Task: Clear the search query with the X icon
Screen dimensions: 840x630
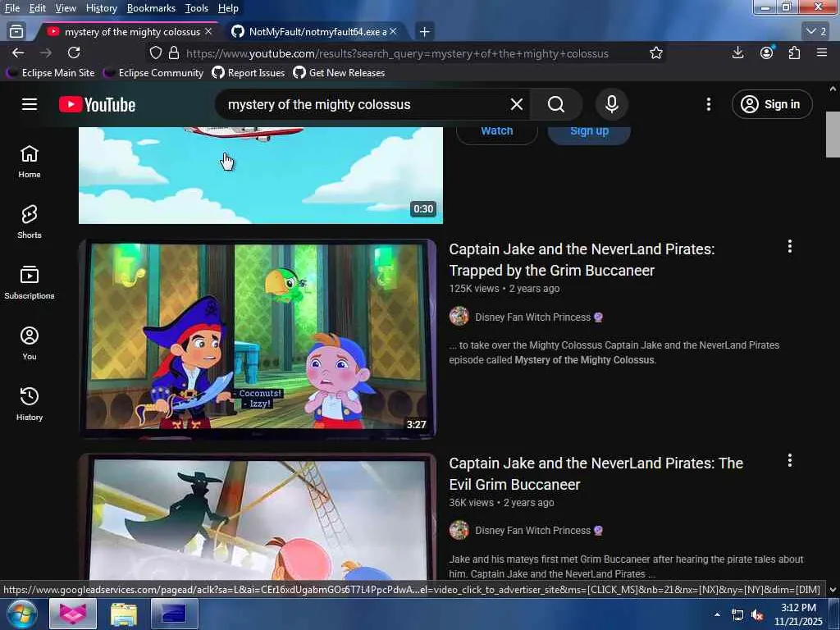Action: 517,104
